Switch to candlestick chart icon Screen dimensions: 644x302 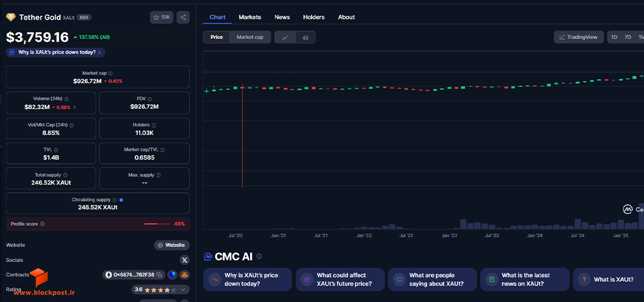[x=305, y=37]
